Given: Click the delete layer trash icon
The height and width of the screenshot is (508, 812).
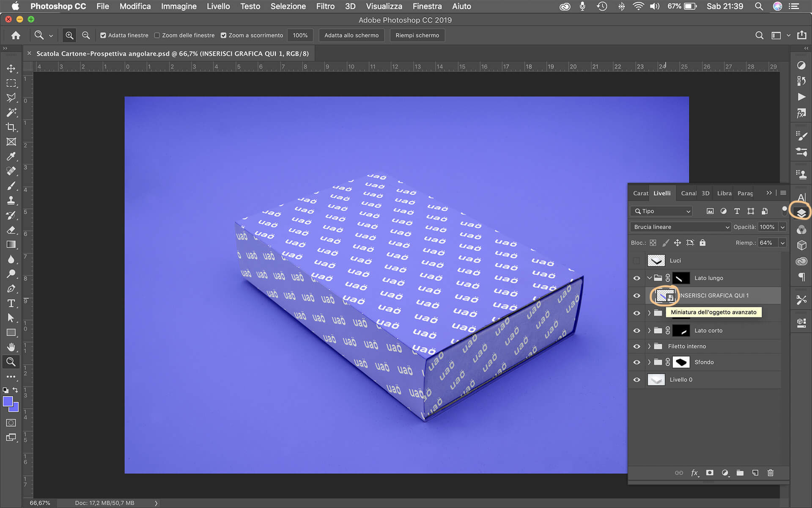Looking at the screenshot, I should (770, 473).
